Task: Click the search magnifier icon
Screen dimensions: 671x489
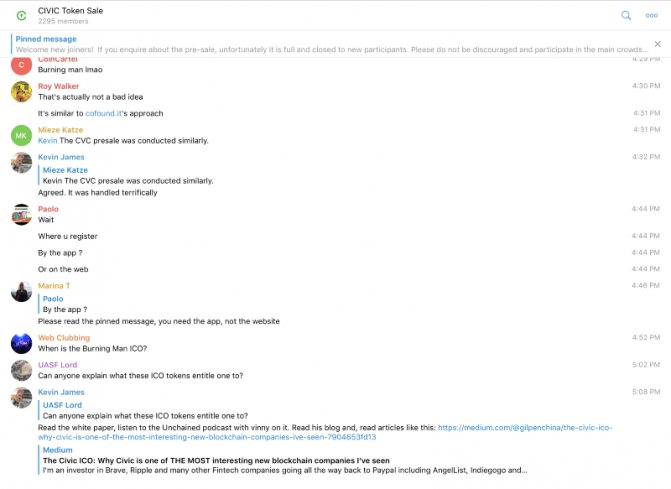Action: [x=626, y=15]
